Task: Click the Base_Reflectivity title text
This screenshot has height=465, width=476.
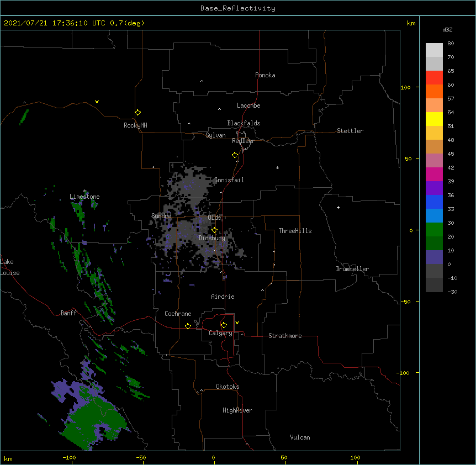Action: point(238,8)
